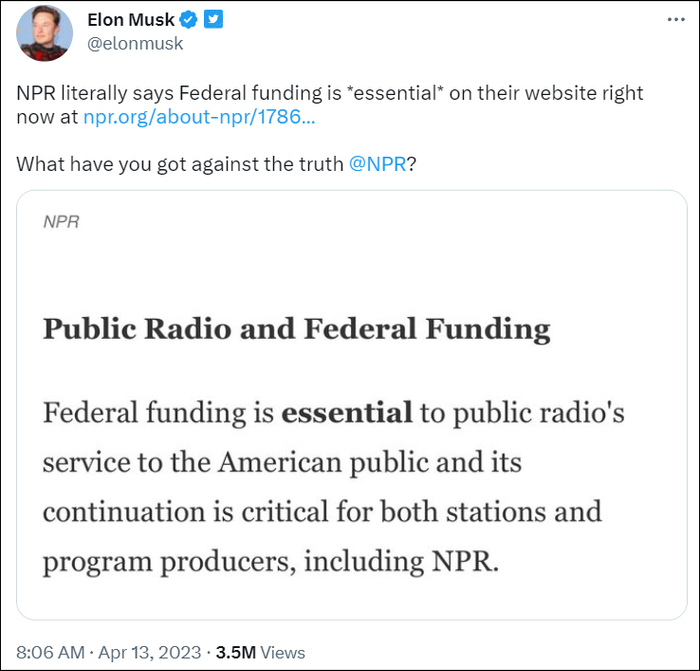Click the @NPR mention
Image resolution: width=700 pixels, height=671 pixels.
coord(377,164)
